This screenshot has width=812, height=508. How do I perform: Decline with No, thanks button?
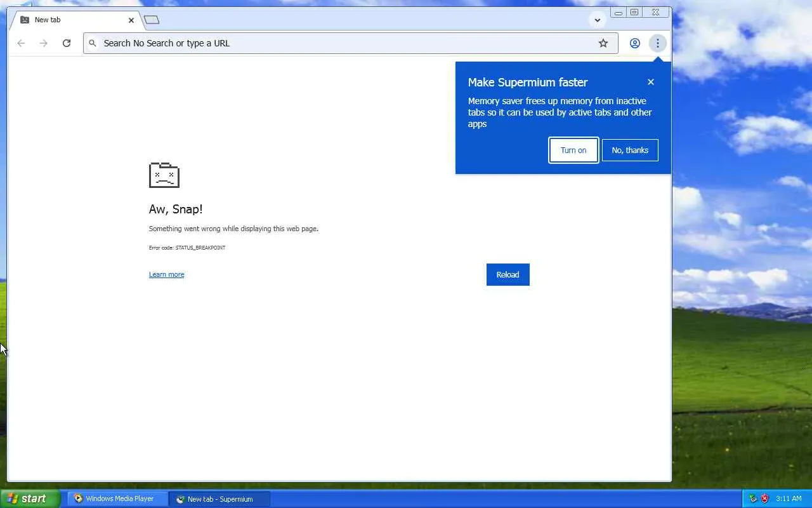[x=630, y=150]
